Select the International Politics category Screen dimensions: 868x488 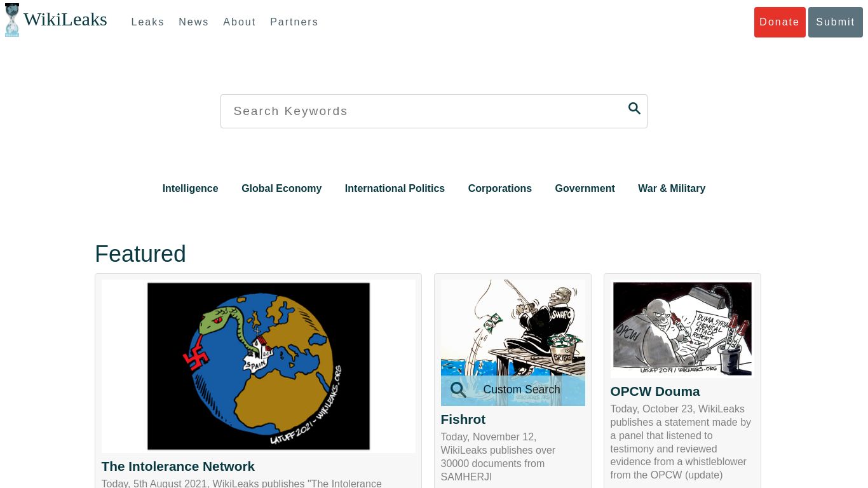[395, 189]
